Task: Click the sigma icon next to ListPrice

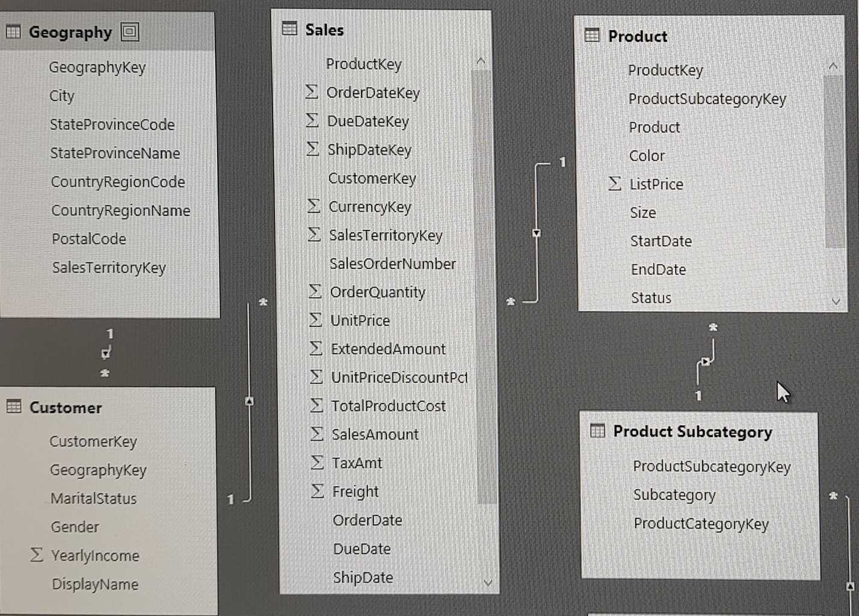Action: coord(614,183)
